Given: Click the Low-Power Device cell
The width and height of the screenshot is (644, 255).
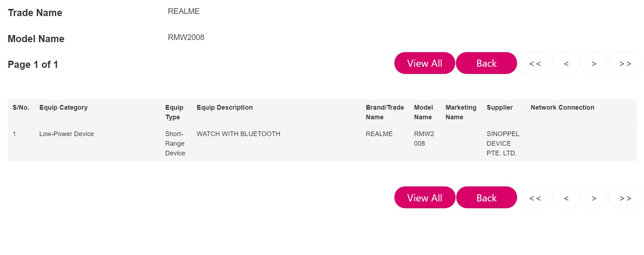Looking at the screenshot, I should (67, 134).
